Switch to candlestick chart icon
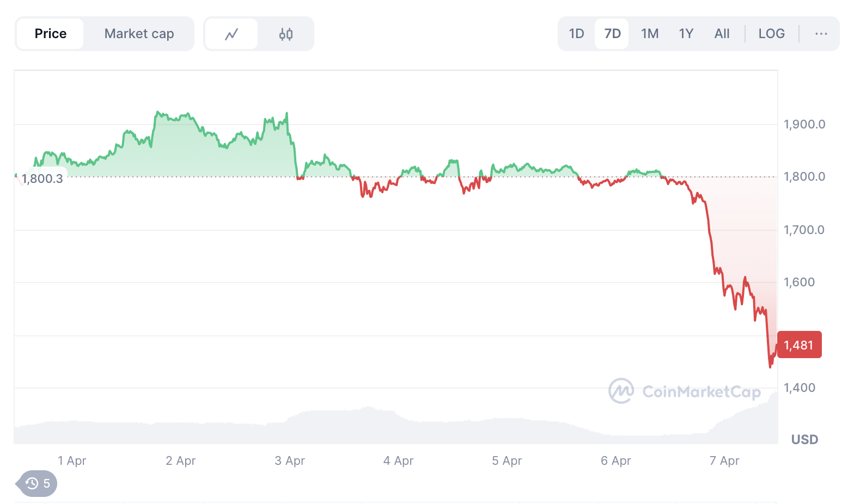 [x=286, y=34]
